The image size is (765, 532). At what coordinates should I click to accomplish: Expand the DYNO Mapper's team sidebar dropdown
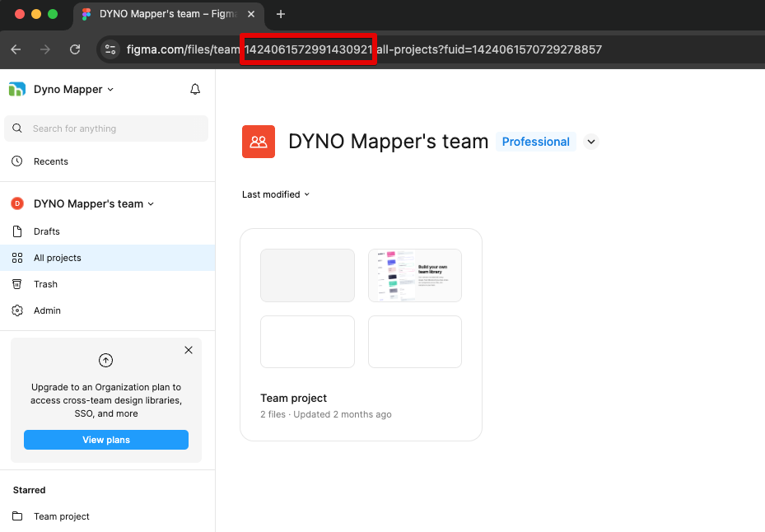[x=94, y=203]
